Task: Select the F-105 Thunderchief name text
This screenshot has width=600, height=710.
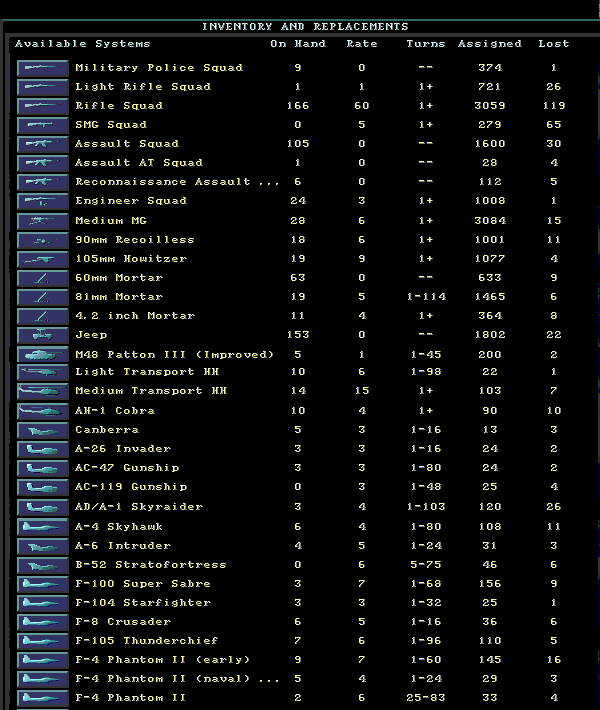Action: (x=147, y=641)
